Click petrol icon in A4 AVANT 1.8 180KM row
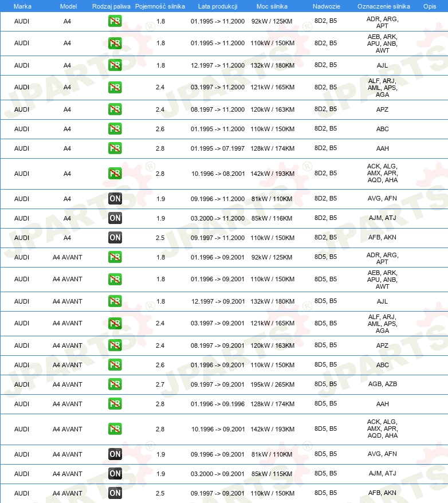The width and height of the screenshot is (448, 503). tap(115, 301)
